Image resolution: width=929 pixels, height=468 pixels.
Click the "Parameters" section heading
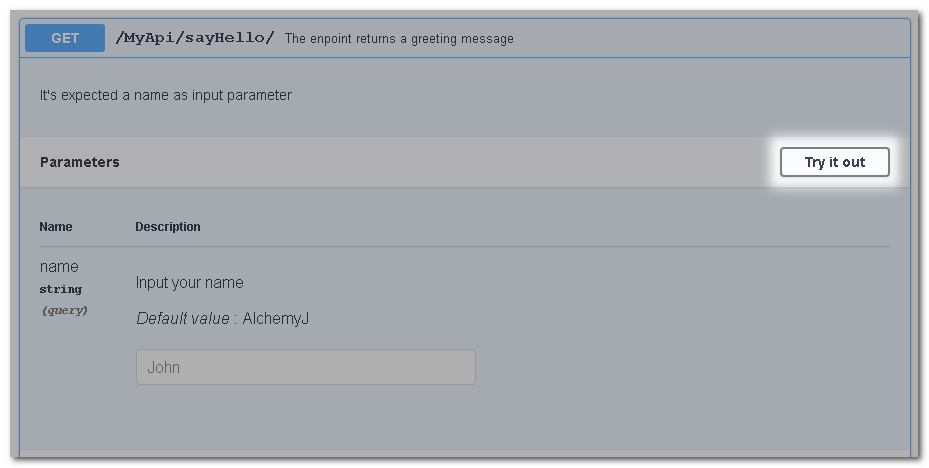point(80,162)
